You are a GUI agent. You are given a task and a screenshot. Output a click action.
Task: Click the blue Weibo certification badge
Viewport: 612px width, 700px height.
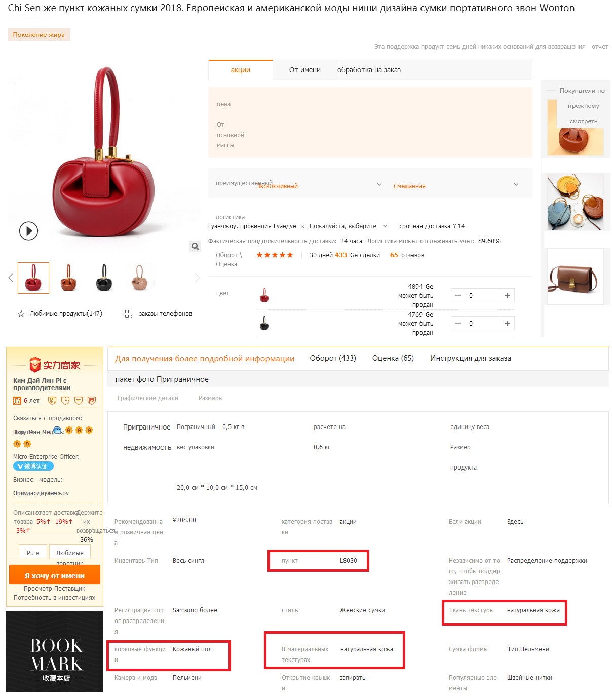pyautogui.click(x=33, y=466)
